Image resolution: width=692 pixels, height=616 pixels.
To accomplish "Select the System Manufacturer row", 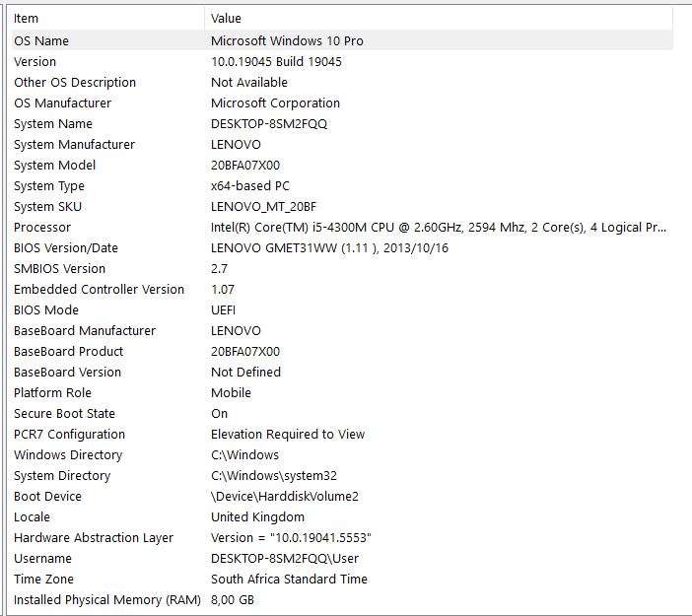I will click(x=74, y=145).
